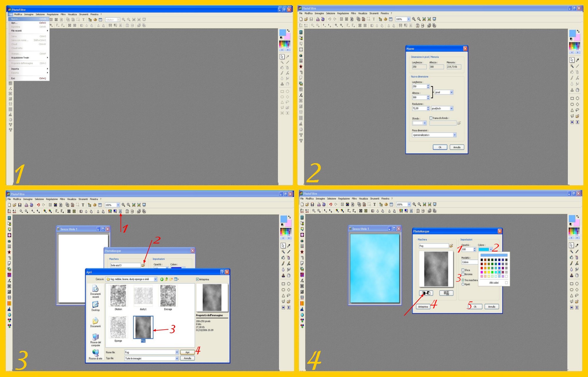Expand the Fissa dimensioni dropdown

455,135
